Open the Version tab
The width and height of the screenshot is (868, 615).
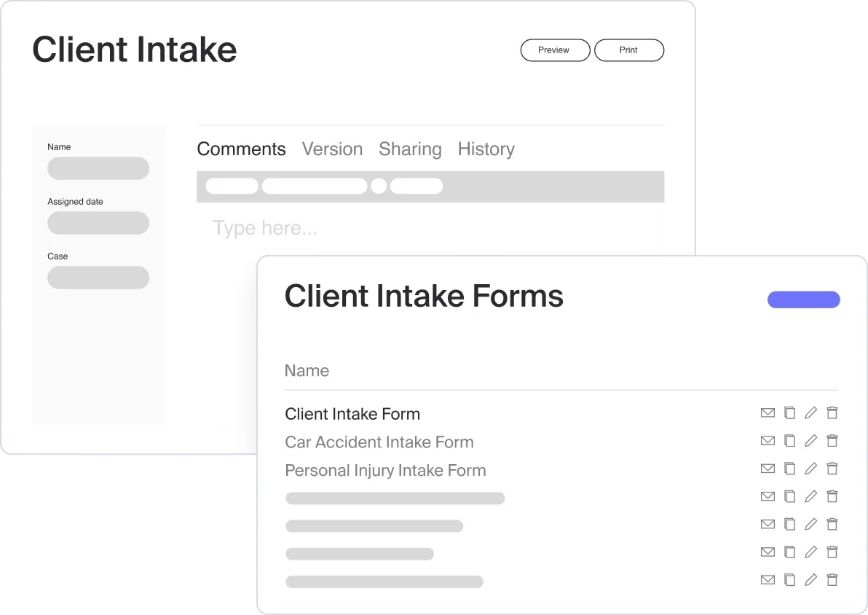332,149
